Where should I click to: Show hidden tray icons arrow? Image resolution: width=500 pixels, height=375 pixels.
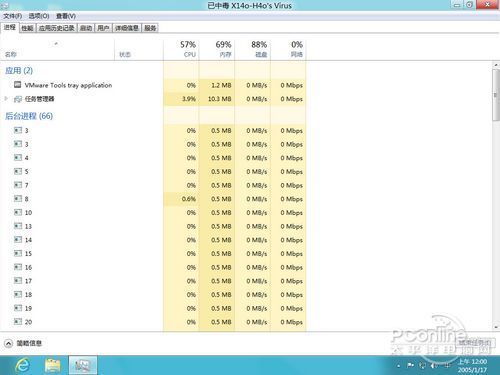pos(399,366)
